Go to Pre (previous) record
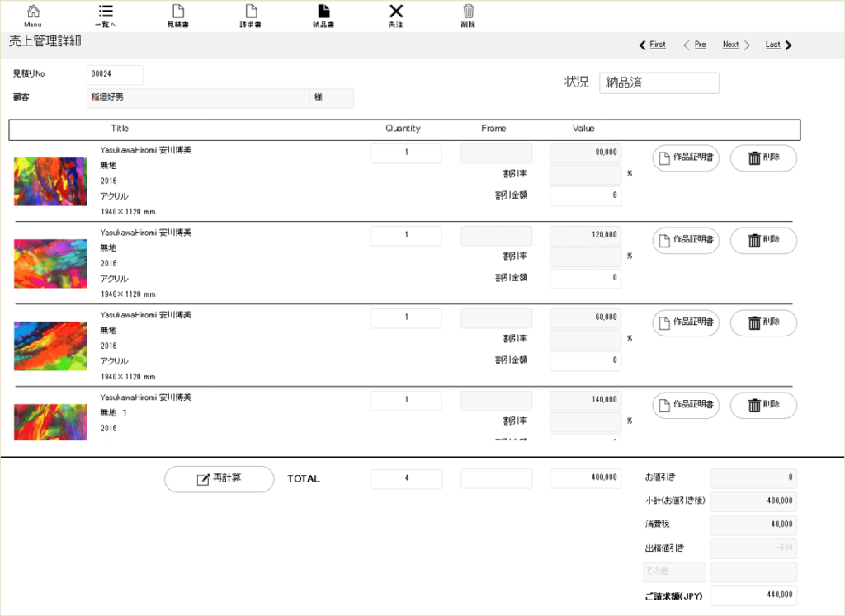Screen dimensions: 845x616 [x=695, y=45]
